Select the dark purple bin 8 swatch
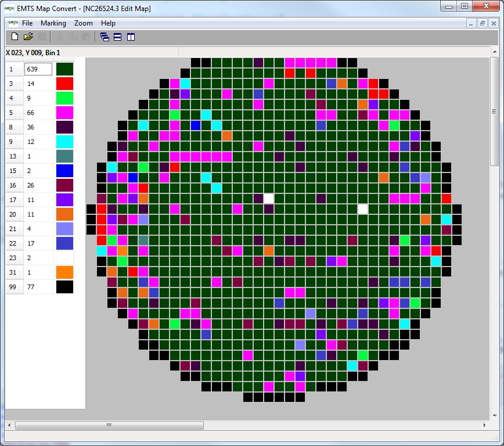504x446 pixels. pos(64,127)
